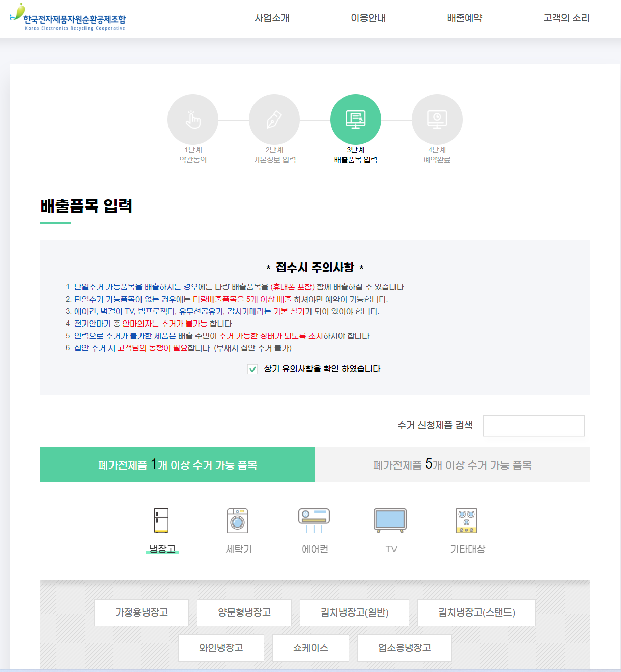Choose the 와인냉장고 button

(221, 648)
